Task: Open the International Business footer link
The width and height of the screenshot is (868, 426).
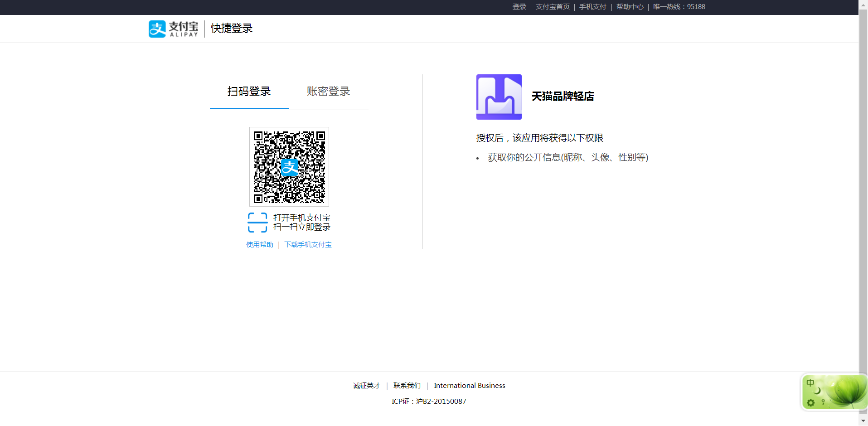Action: [x=470, y=386]
